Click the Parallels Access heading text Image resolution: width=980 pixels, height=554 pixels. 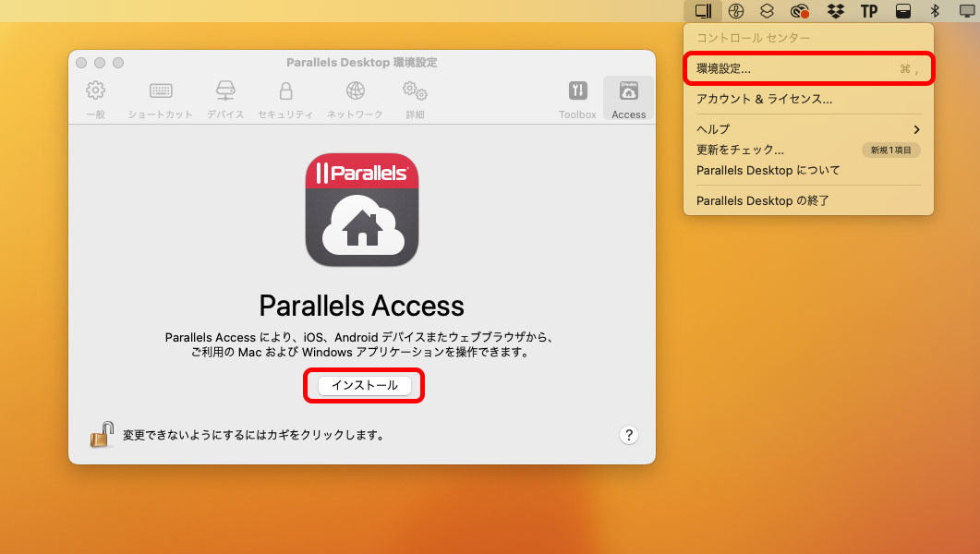coord(362,306)
